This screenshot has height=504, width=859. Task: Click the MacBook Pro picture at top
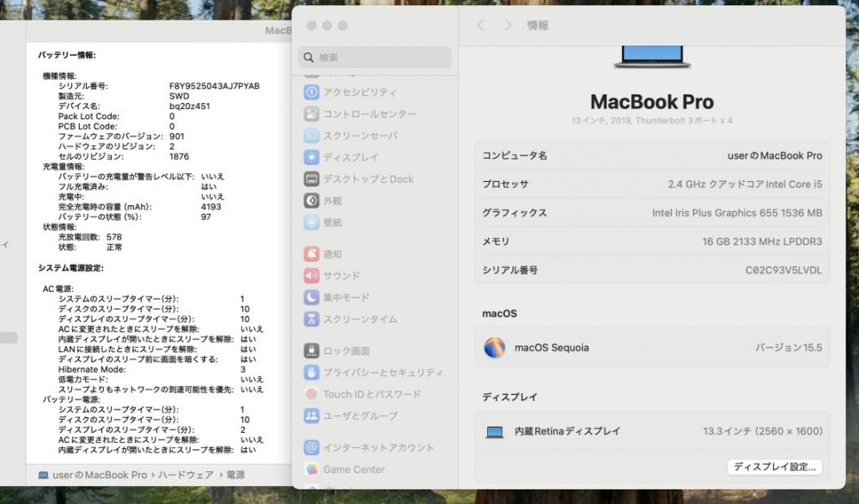click(x=652, y=57)
